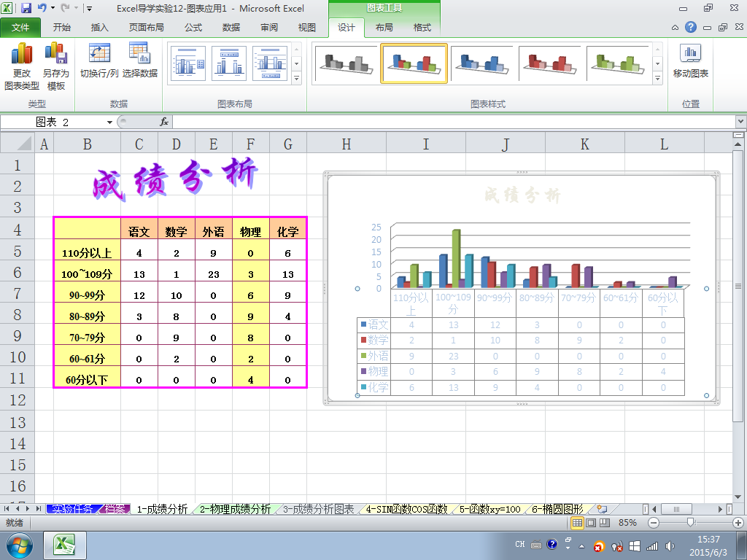Viewport: 747px width, 560px height.
Task: Expand the chart styles gallery
Action: 657,79
